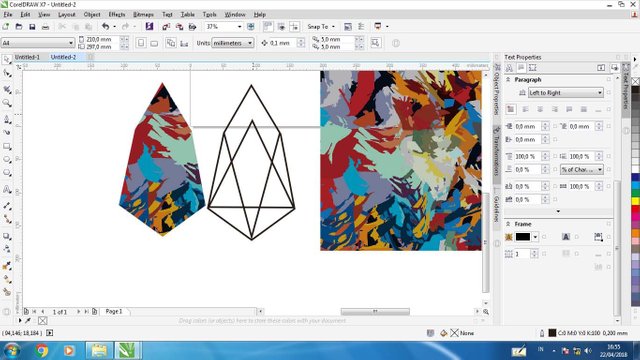Collapse the Frame section
Image resolution: width=640 pixels, height=360 pixels.
pyautogui.click(x=508, y=224)
